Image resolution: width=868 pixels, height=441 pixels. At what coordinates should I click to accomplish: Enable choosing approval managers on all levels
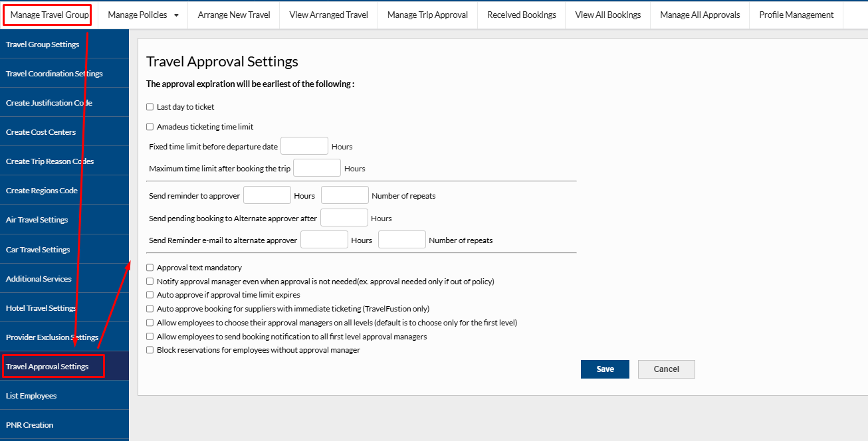click(x=150, y=323)
